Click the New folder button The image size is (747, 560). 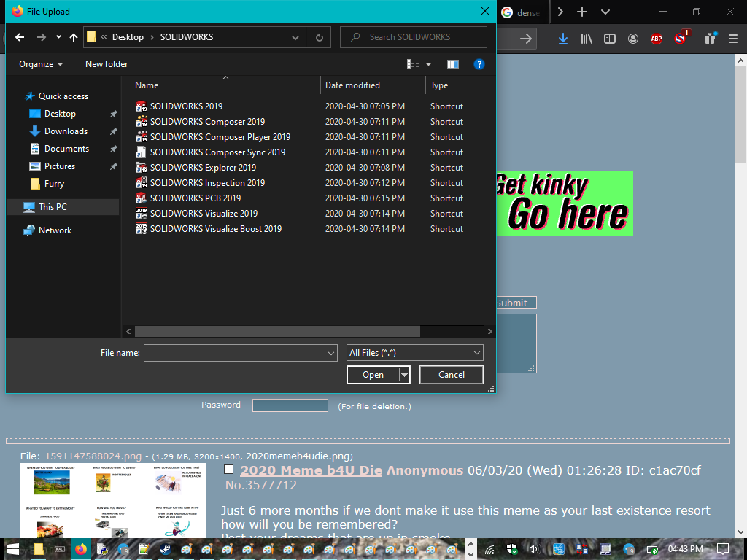tap(107, 64)
